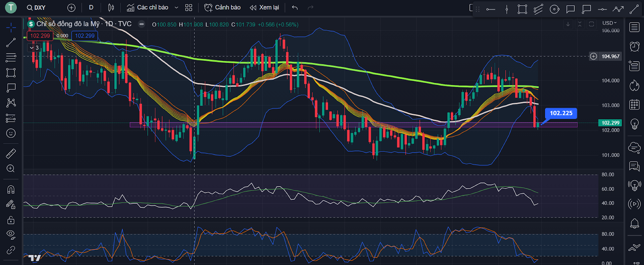Click the Cảnh báo alert button
644x265 pixels.
[x=223, y=8]
